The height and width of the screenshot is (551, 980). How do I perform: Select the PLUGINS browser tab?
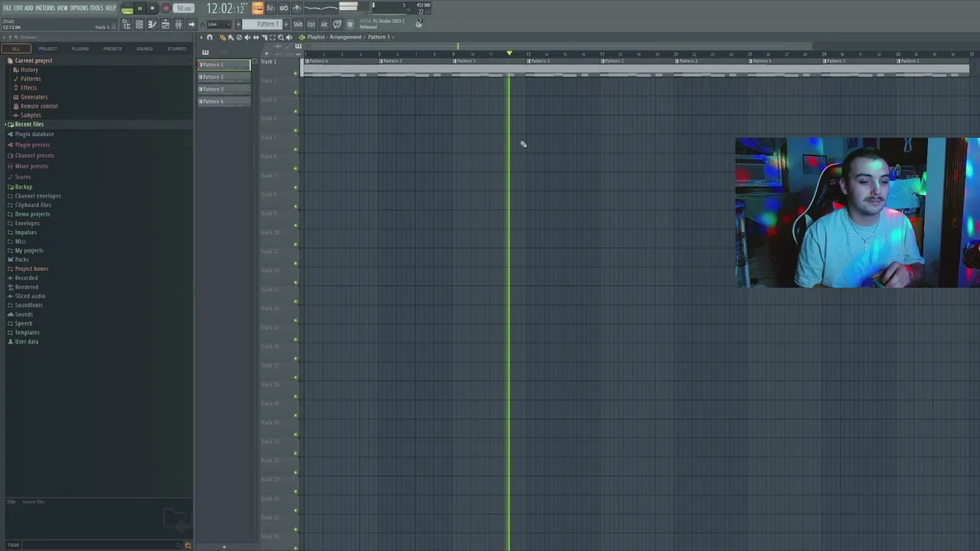(x=80, y=48)
